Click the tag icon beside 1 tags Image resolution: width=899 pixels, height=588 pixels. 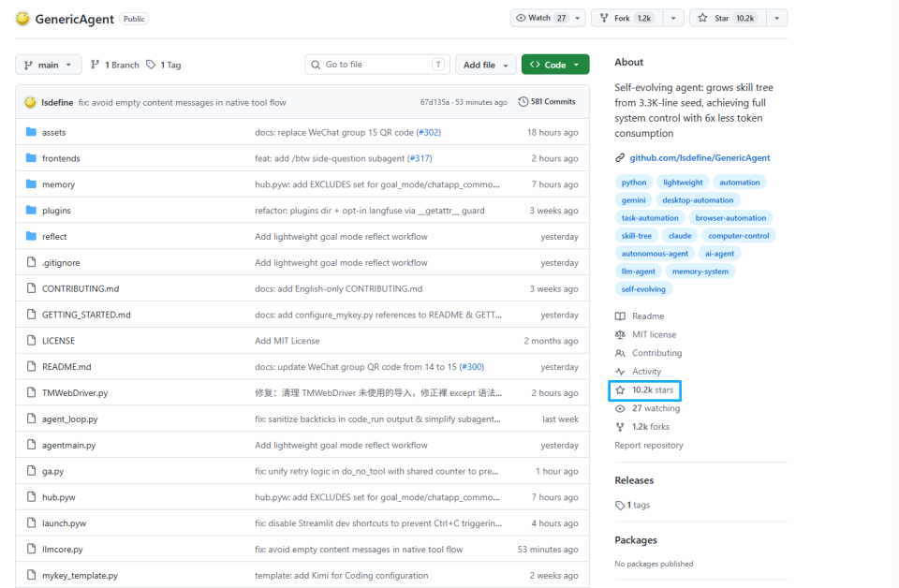tap(620, 506)
